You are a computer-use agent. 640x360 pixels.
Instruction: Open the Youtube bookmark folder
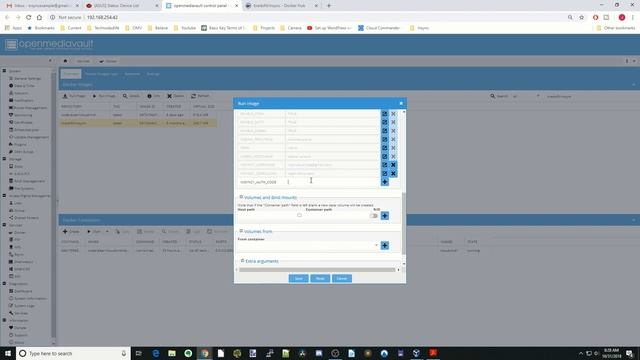pos(185,28)
